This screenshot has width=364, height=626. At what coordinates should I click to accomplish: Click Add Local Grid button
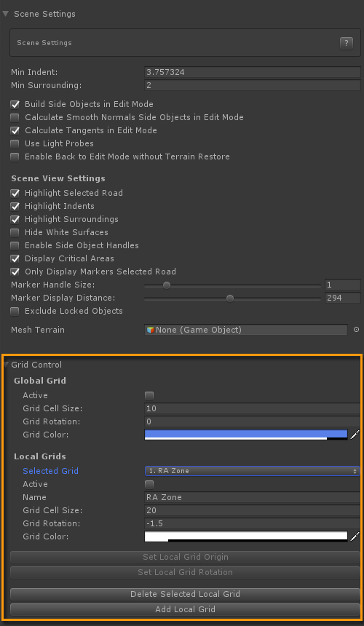click(x=185, y=610)
